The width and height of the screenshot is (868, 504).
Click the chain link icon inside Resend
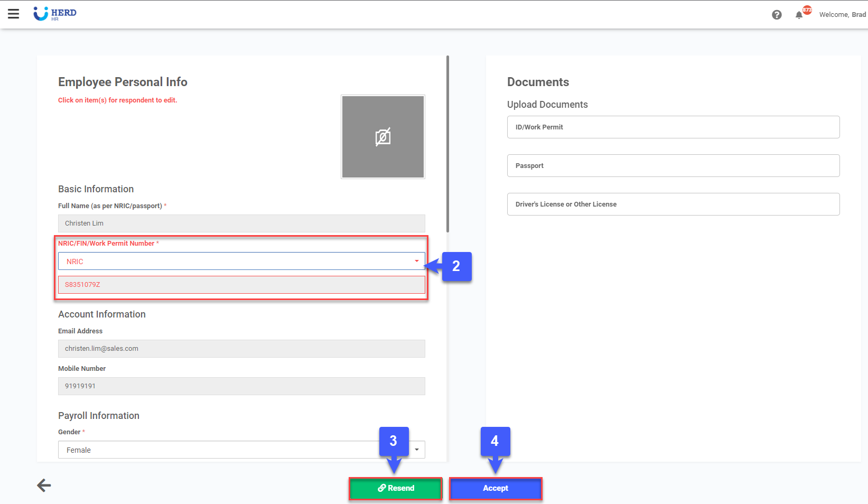click(x=382, y=488)
